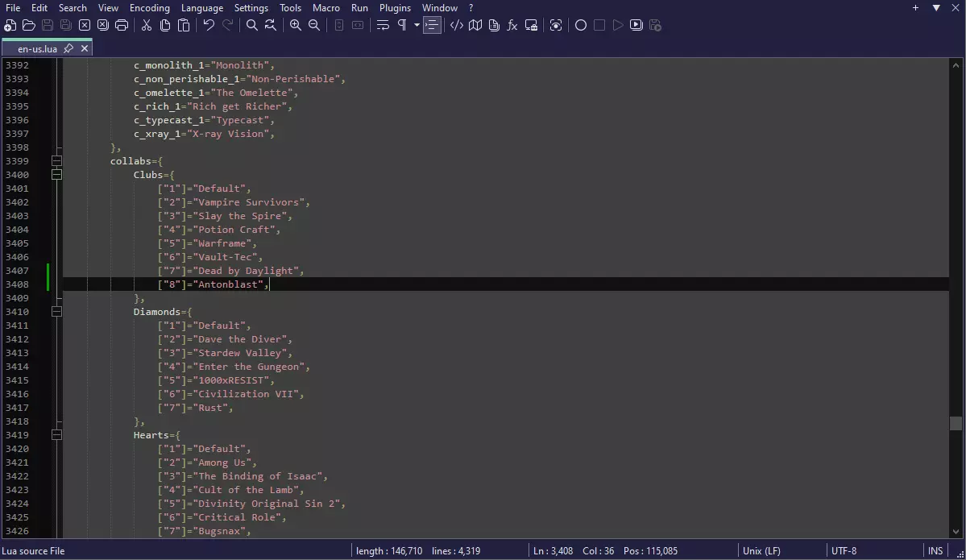This screenshot has width=966, height=560.
Task: Toggle Word Wrap in the toolbar
Action: [383, 25]
